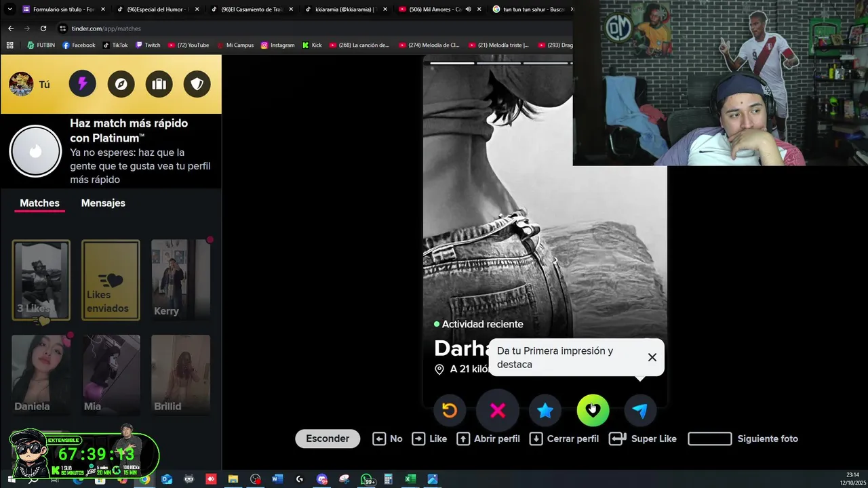The width and height of the screenshot is (868, 488).
Task: Open the 3 Likes card
Action: click(41, 280)
